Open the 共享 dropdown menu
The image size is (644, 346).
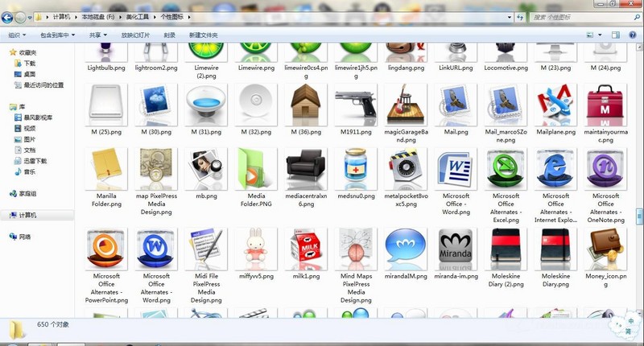coord(97,35)
